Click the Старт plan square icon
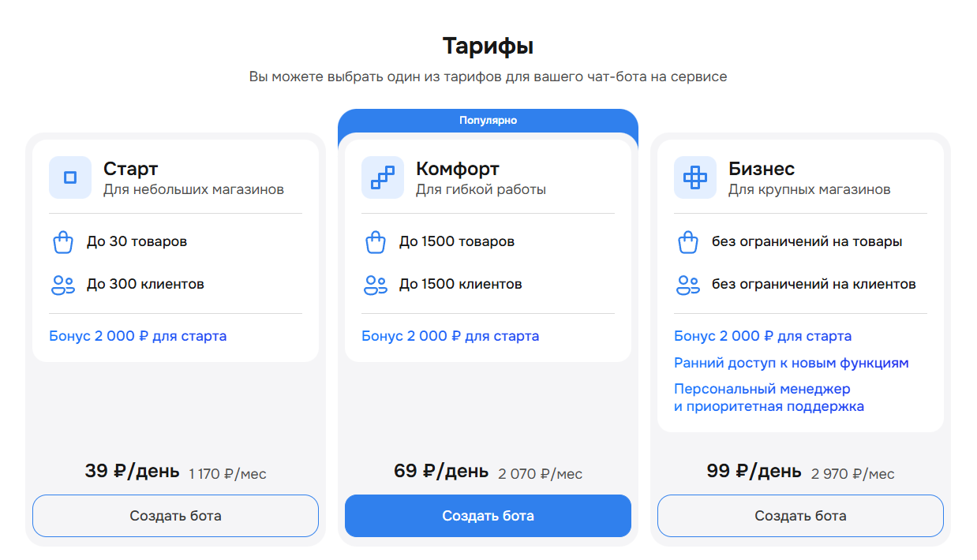 69,177
